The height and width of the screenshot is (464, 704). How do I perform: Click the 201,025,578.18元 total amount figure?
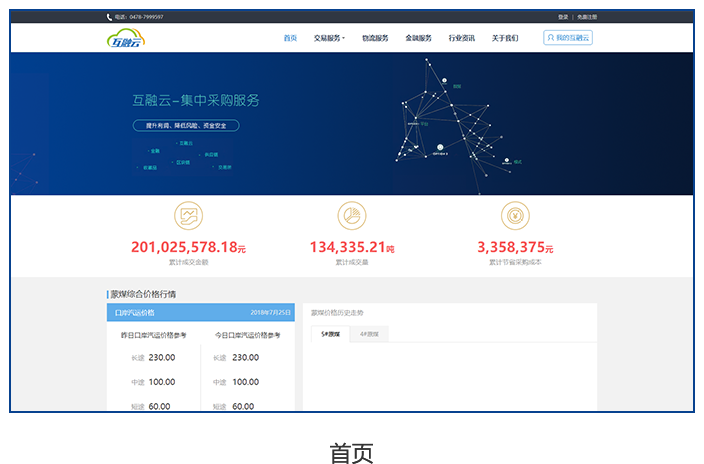point(188,247)
